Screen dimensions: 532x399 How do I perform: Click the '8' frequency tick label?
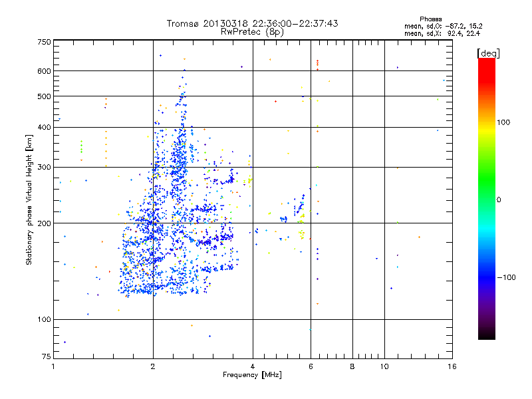tap(352, 366)
